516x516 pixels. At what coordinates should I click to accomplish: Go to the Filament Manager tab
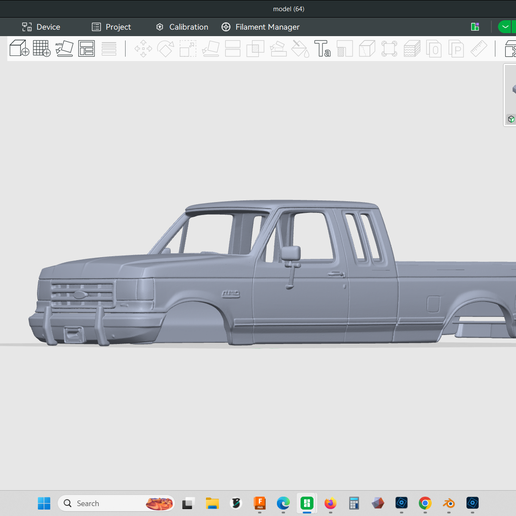click(x=260, y=27)
